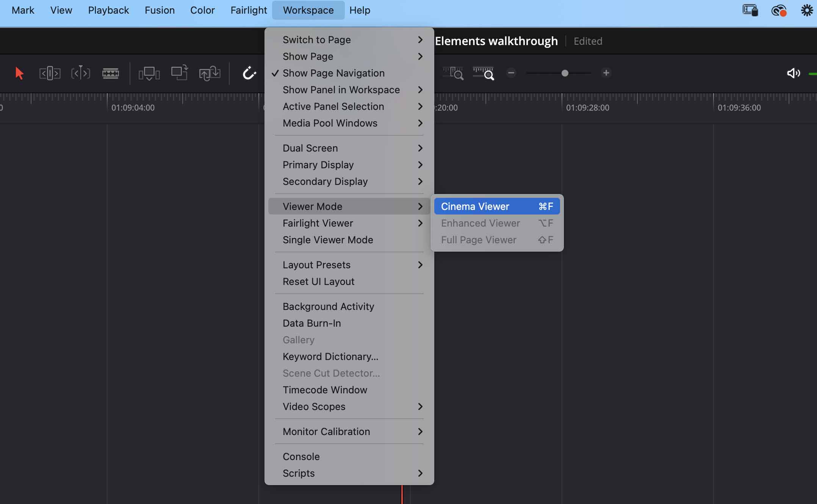Open the Console window
The image size is (817, 504).
349,457
